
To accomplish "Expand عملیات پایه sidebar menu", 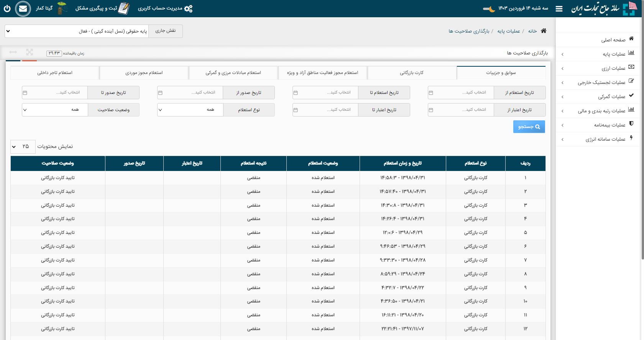I will tap(598, 54).
